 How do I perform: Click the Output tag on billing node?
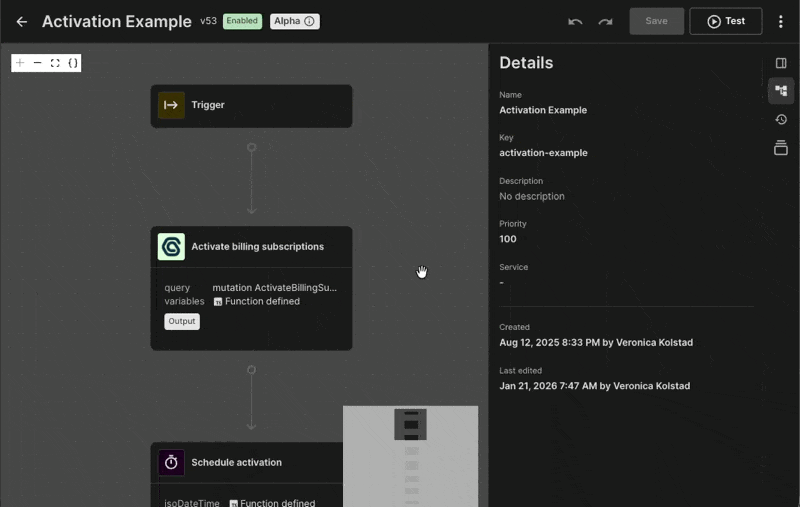(x=182, y=321)
